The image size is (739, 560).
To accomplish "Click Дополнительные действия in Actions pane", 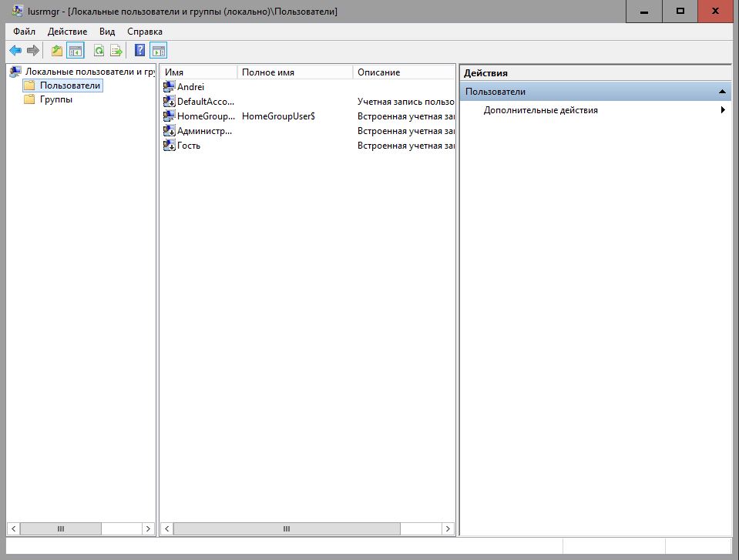I will point(541,110).
